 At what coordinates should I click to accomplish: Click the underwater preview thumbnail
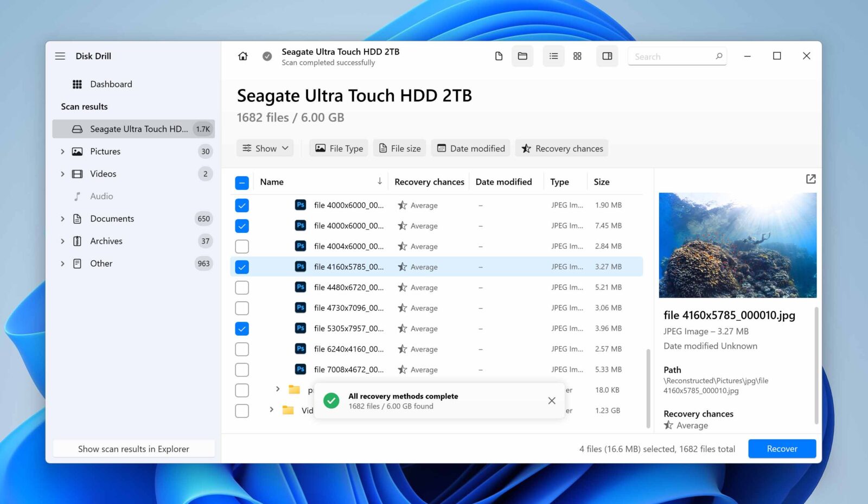pos(737,245)
